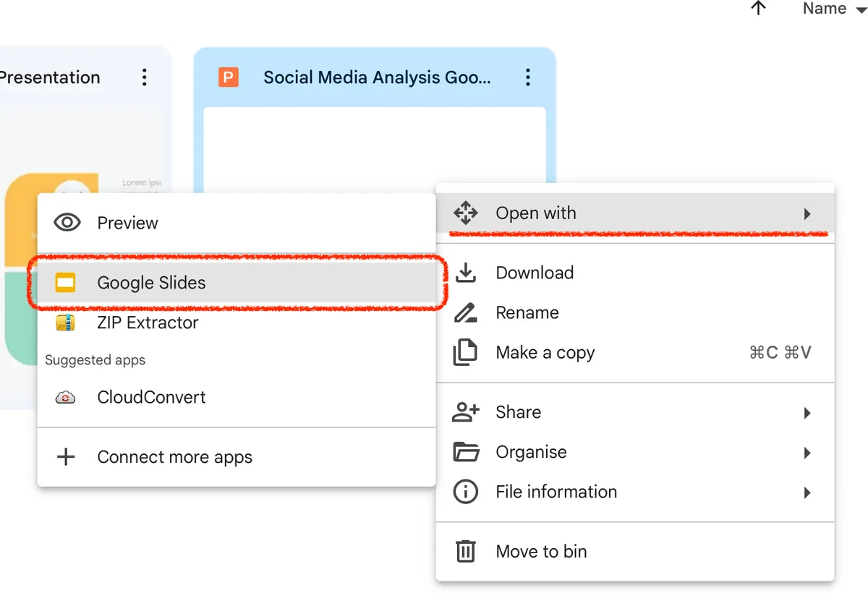Click the Open with arrows icon
The height and width of the screenshot is (606, 868).
tap(465, 213)
